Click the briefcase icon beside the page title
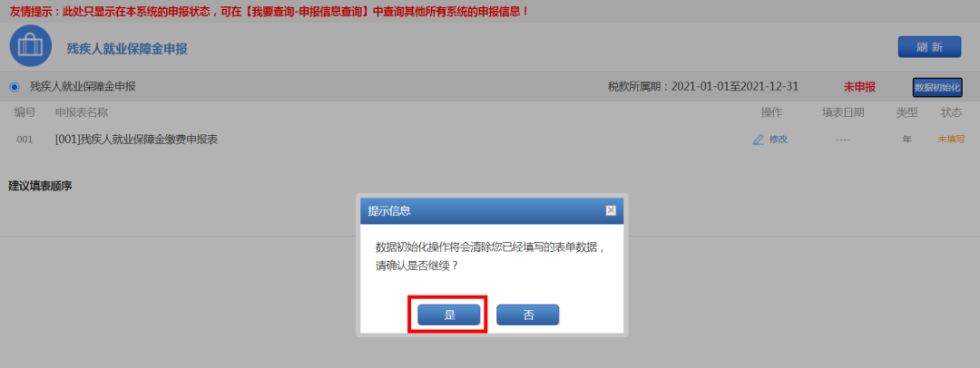Image resolution: width=980 pixels, height=368 pixels. [x=31, y=45]
